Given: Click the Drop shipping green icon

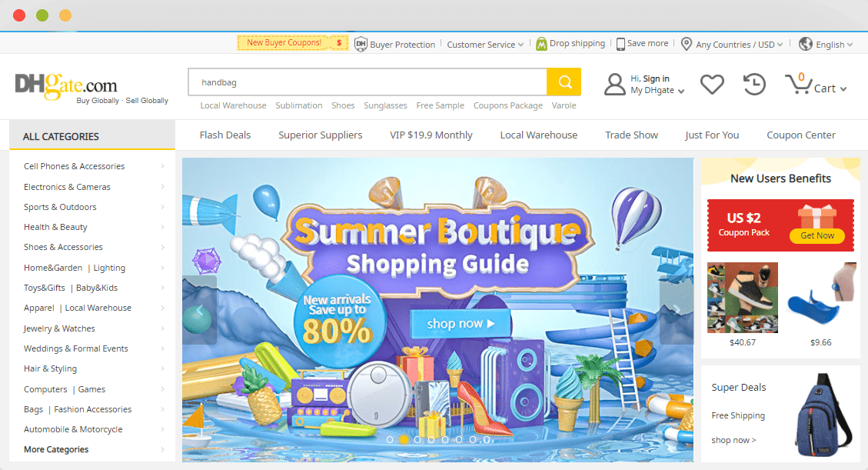Looking at the screenshot, I should pos(541,44).
